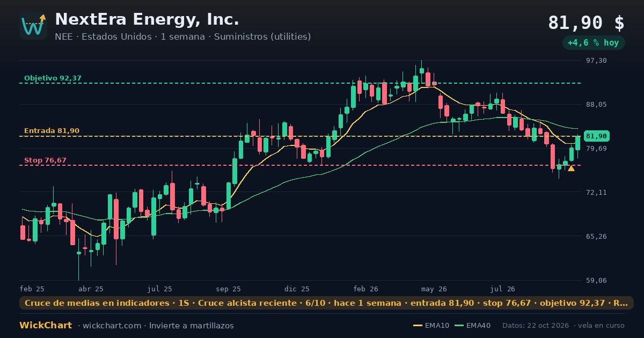
Task: Click the Objetivo 92,37 line label
Action: [x=53, y=78]
